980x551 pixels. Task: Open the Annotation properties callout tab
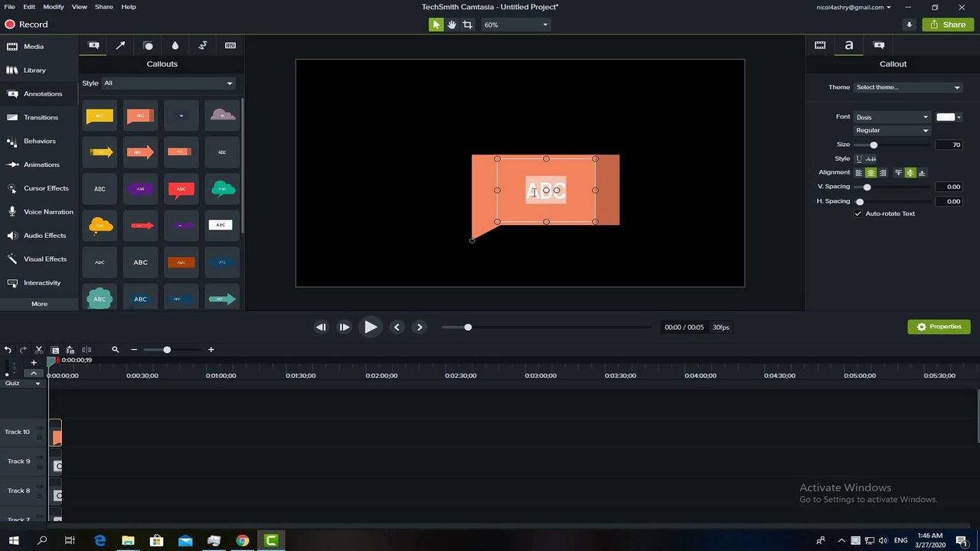[x=879, y=46]
